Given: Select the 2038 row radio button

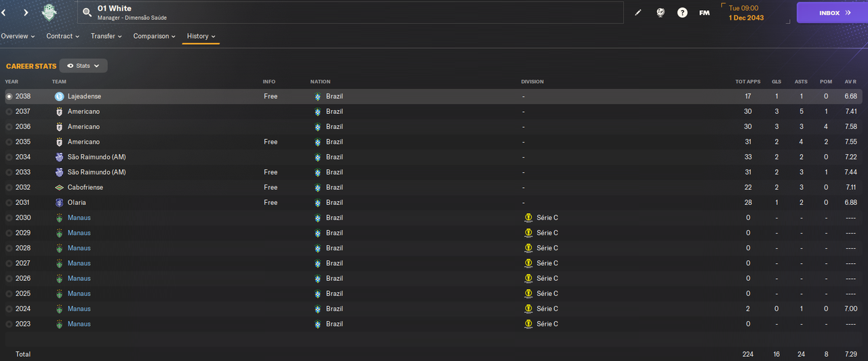Looking at the screenshot, I should 9,96.
